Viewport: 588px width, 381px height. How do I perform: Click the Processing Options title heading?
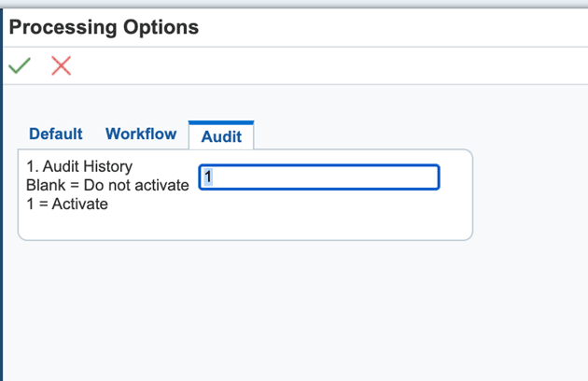[x=104, y=27]
